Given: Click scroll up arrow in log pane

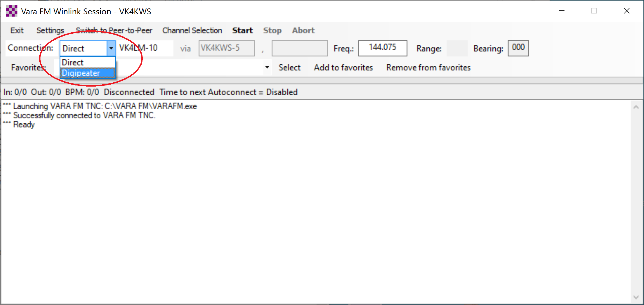Looking at the screenshot, I should click(x=636, y=107).
